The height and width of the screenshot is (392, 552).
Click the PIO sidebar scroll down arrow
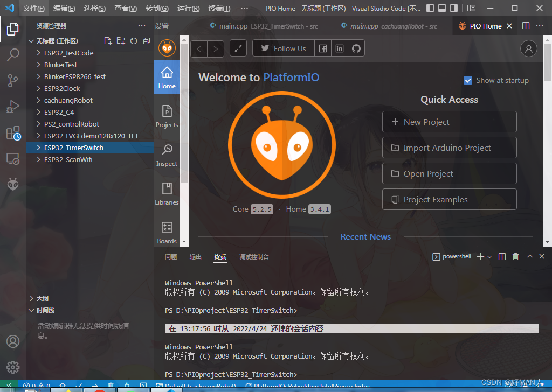click(184, 242)
